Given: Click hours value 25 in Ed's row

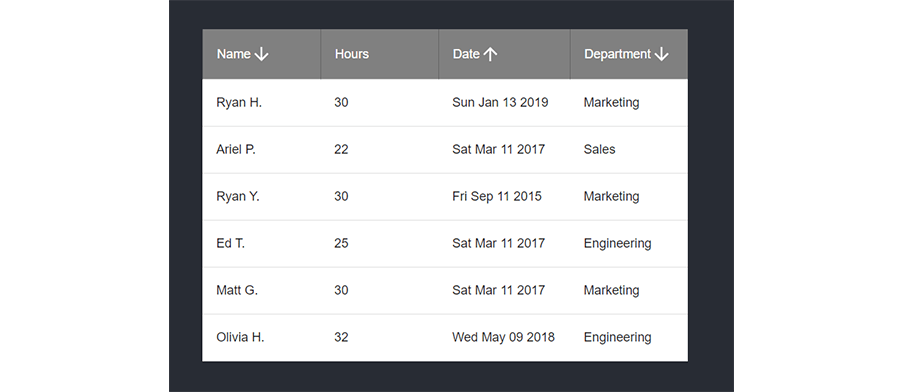Looking at the screenshot, I should [341, 243].
